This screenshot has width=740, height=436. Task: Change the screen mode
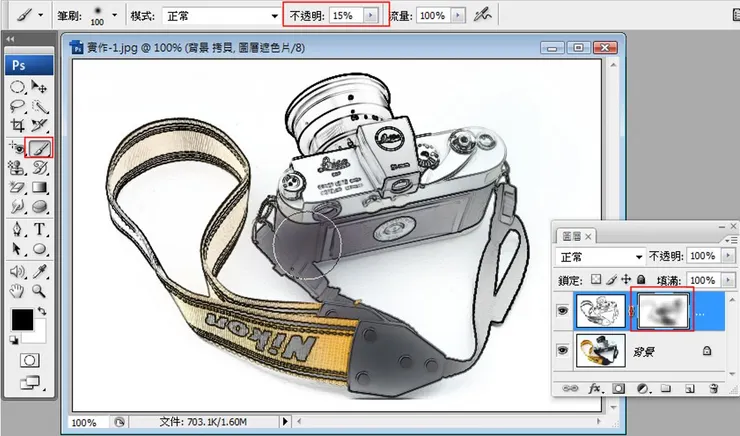click(30, 383)
